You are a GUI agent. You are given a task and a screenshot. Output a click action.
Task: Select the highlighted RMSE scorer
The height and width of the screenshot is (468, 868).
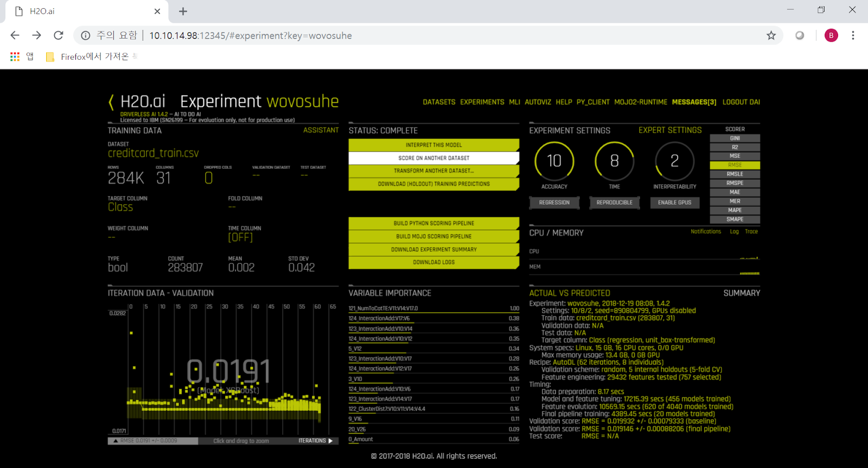[735, 165]
